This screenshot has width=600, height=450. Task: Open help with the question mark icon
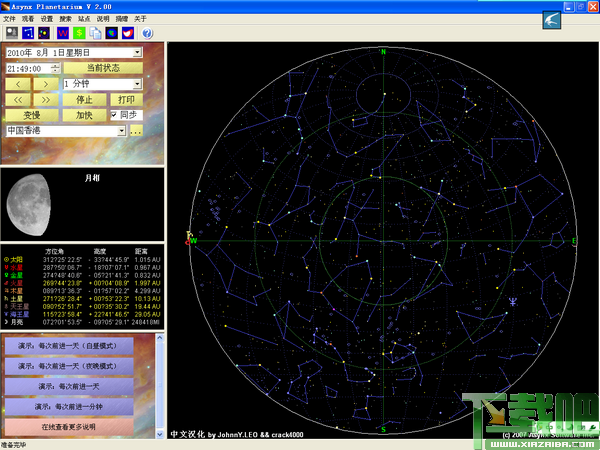[x=147, y=33]
